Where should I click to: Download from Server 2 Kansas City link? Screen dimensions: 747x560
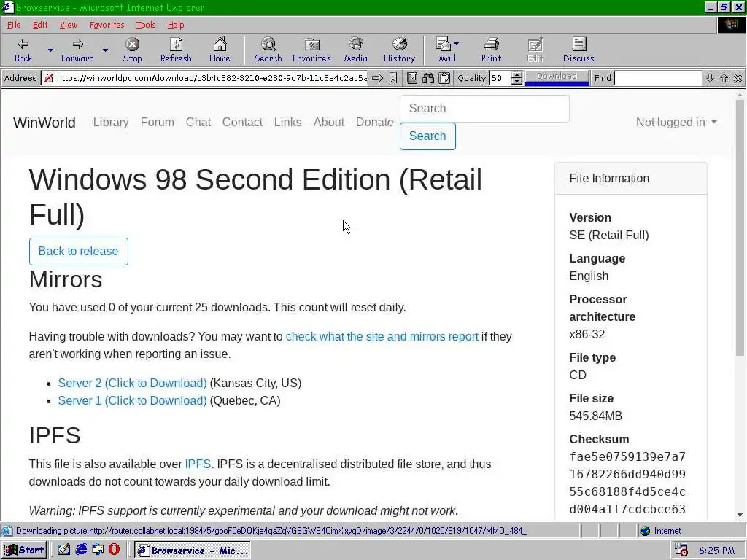pos(133,384)
